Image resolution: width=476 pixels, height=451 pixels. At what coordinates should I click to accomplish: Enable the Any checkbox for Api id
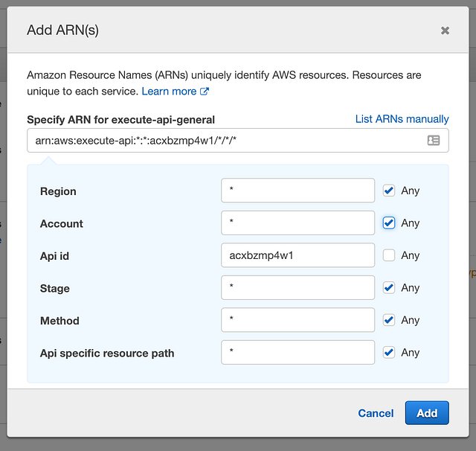click(x=389, y=255)
